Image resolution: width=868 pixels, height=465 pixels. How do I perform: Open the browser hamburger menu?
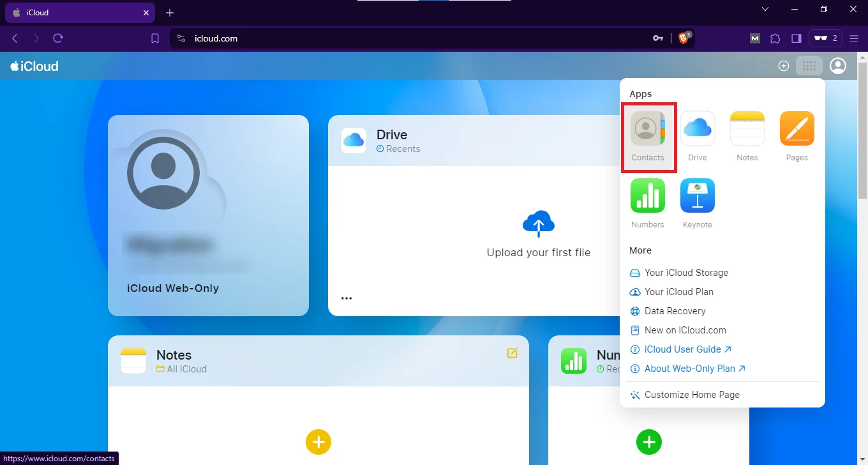(x=854, y=38)
